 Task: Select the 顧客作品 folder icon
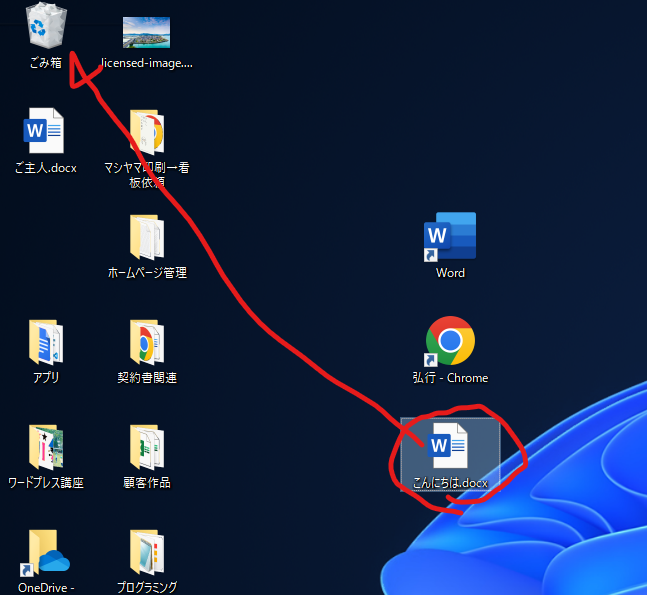[x=146, y=447]
